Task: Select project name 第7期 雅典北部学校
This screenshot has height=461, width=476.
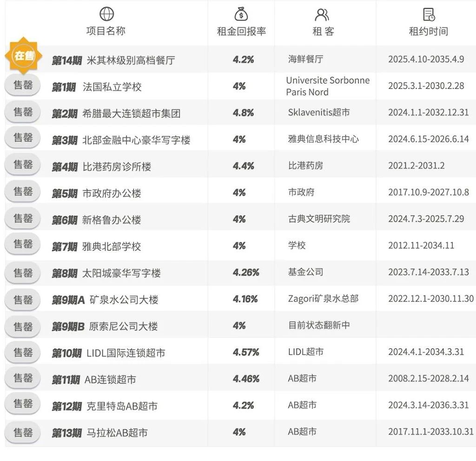Action: tap(97, 246)
